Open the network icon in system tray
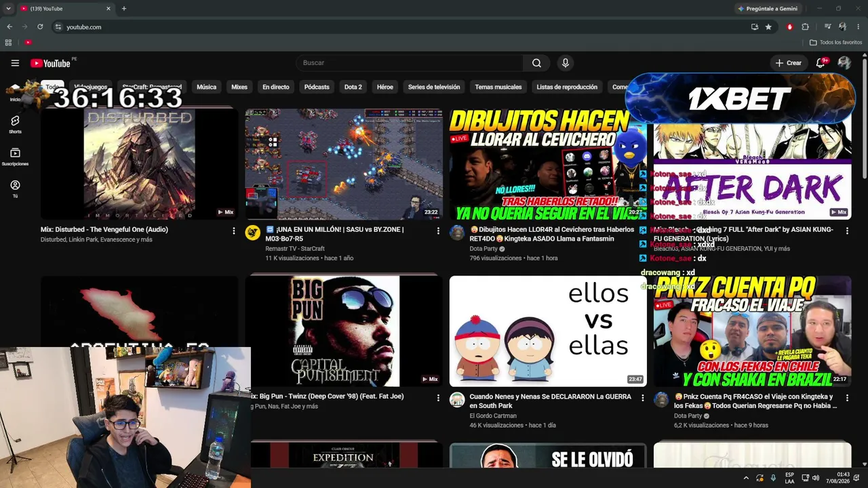This screenshot has width=868, height=488. point(805,478)
